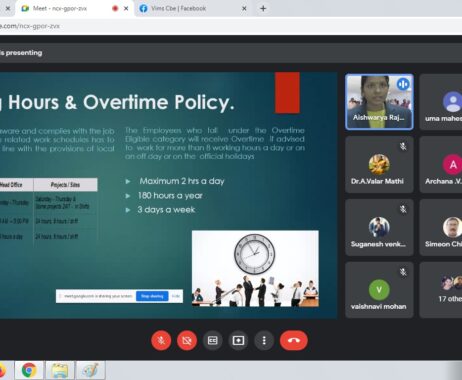This screenshot has width=462, height=380.
Task: Open the Paint app taskbar icon
Action: click(x=90, y=370)
